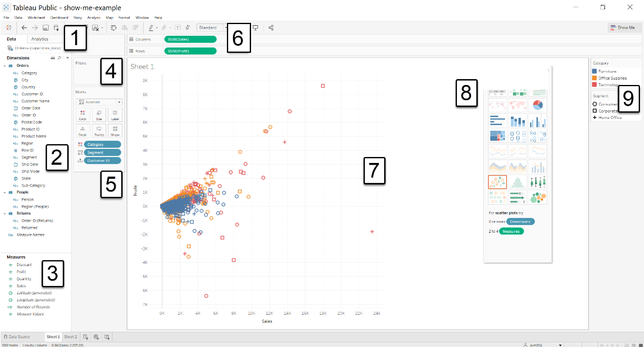Open Presentation mode icon
The width and height of the screenshot is (644, 347).
[255, 28]
